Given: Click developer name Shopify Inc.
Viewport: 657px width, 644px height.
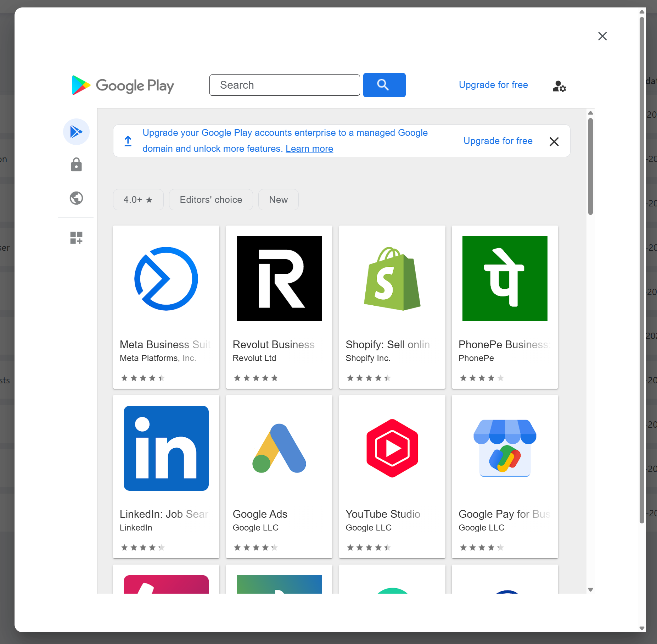Looking at the screenshot, I should (368, 358).
